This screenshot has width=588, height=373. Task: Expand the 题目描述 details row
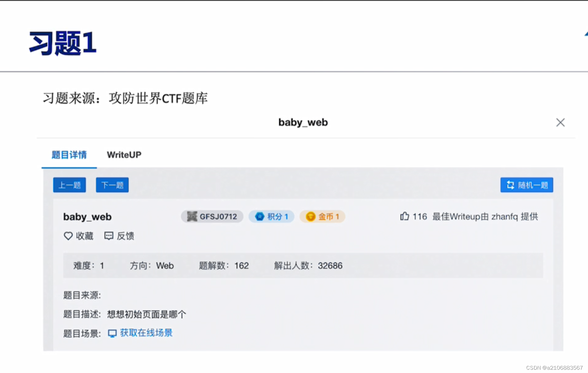[82, 314]
